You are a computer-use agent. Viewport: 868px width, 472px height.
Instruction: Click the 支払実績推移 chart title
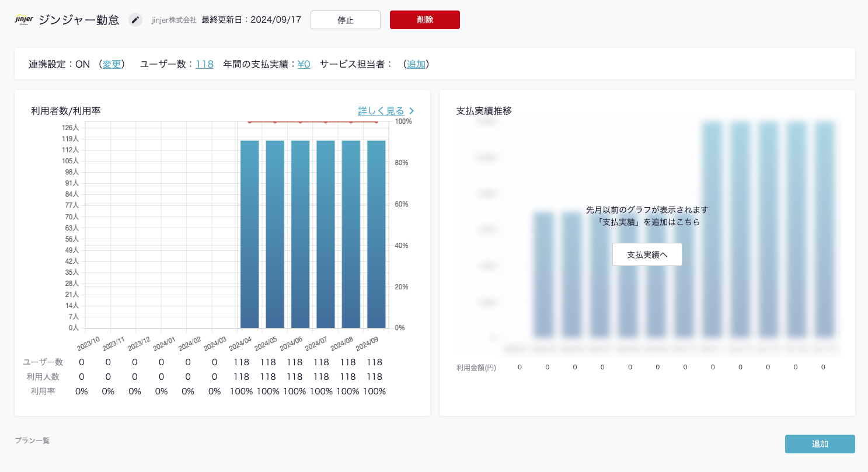click(x=484, y=111)
